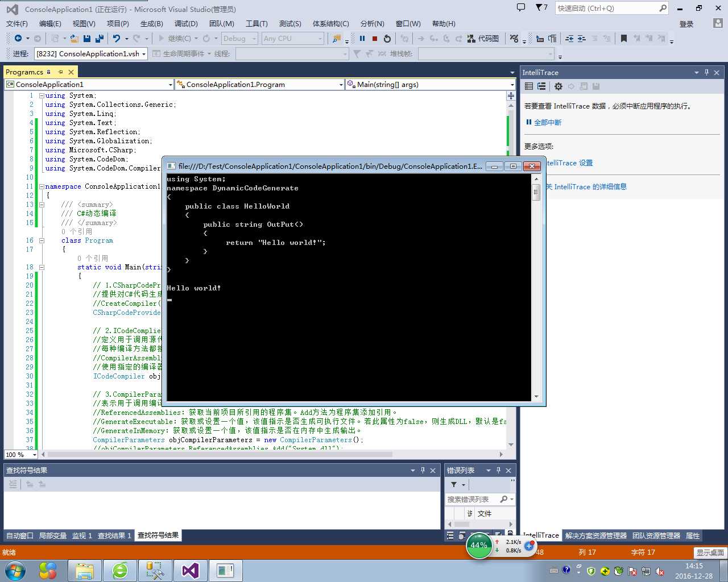Click the Save All toolbar icon
728x582 pixels.
[100, 39]
